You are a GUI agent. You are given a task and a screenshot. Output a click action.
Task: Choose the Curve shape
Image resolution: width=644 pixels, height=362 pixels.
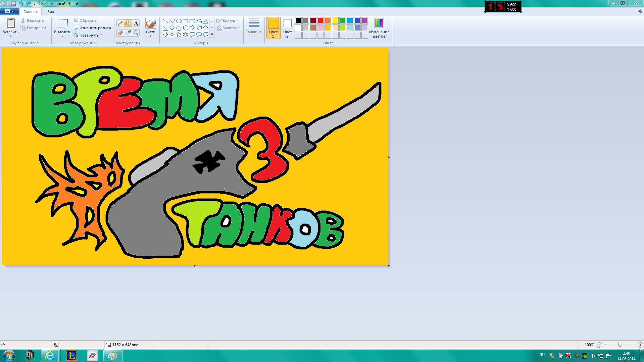pyautogui.click(x=172, y=21)
